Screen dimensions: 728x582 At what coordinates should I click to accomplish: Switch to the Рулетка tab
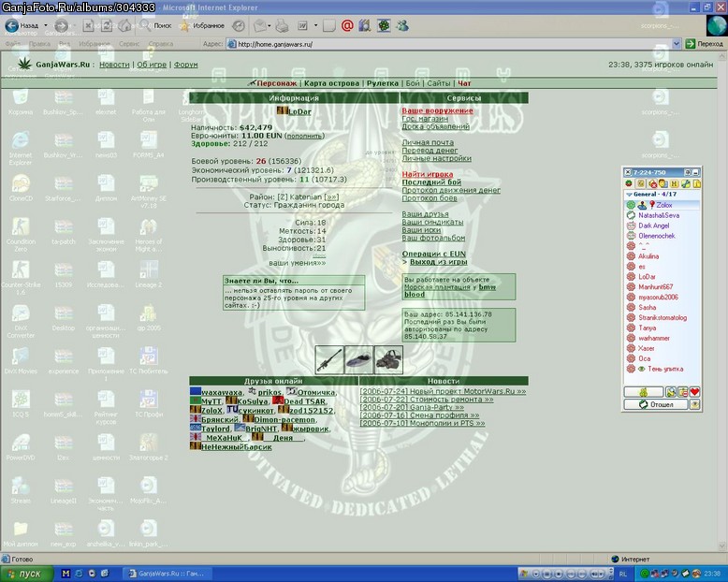tap(383, 83)
